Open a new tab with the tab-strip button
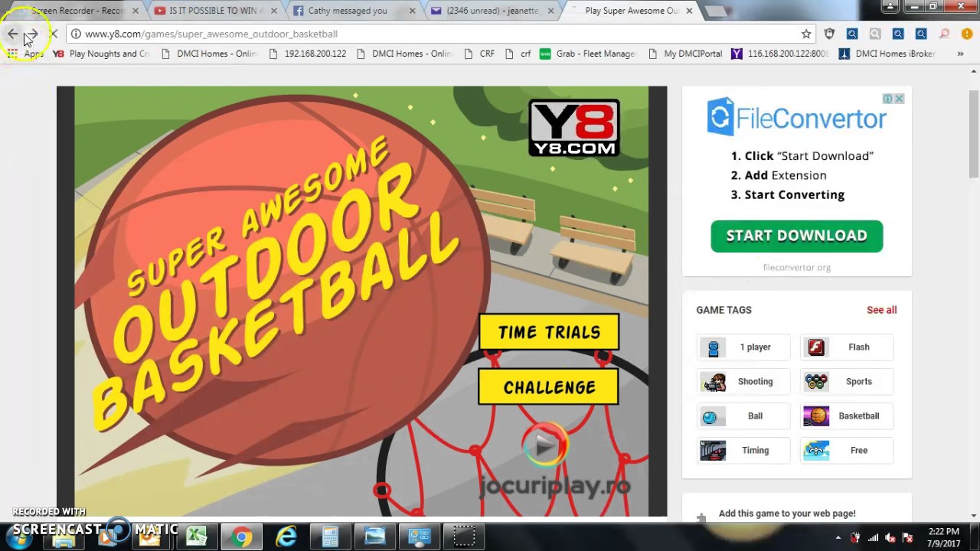This screenshot has width=980, height=551. click(x=716, y=11)
